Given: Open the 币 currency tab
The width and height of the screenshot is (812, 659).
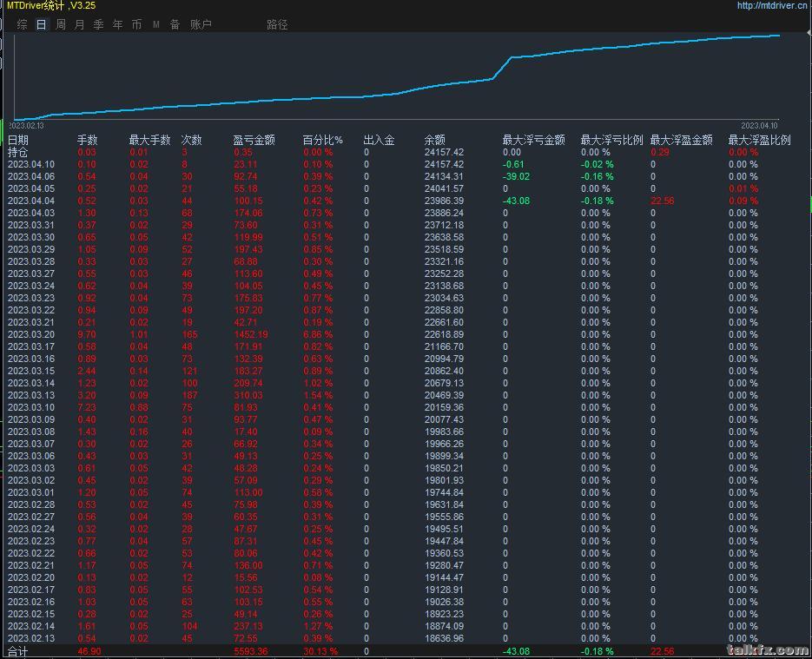Looking at the screenshot, I should coord(137,25).
